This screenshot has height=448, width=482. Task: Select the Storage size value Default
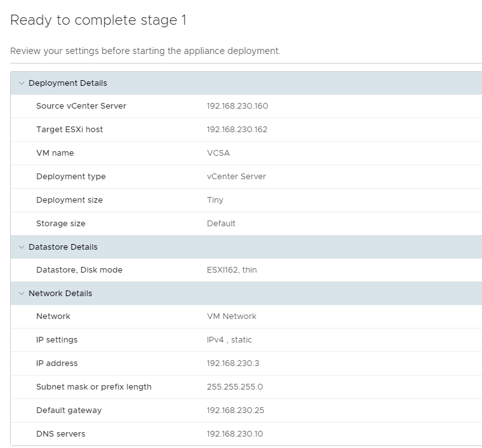pyautogui.click(x=221, y=224)
